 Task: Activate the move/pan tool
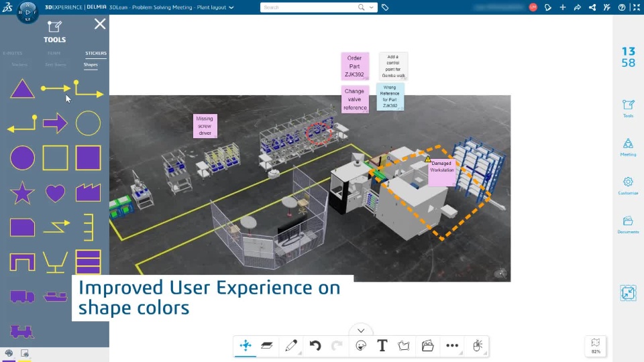tap(246, 346)
